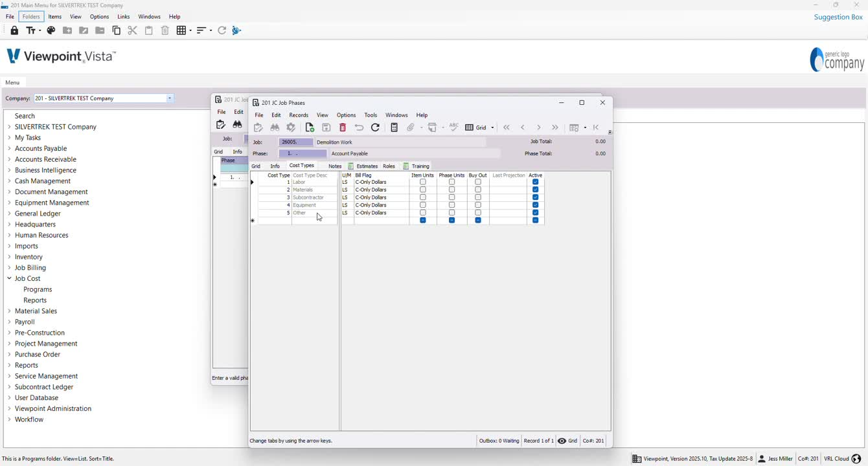This screenshot has width=868, height=466.
Task: Click the copy icon in main toolbar
Action: [117, 30]
